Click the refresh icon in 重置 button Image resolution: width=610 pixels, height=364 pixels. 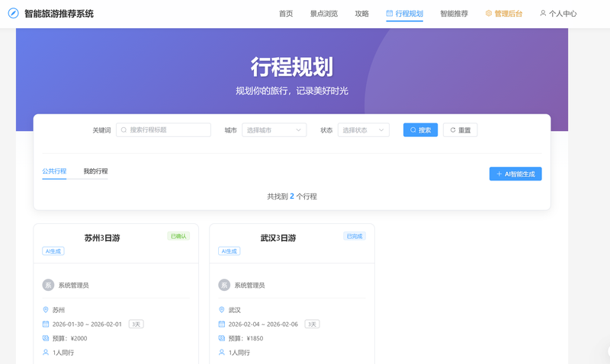(x=453, y=129)
